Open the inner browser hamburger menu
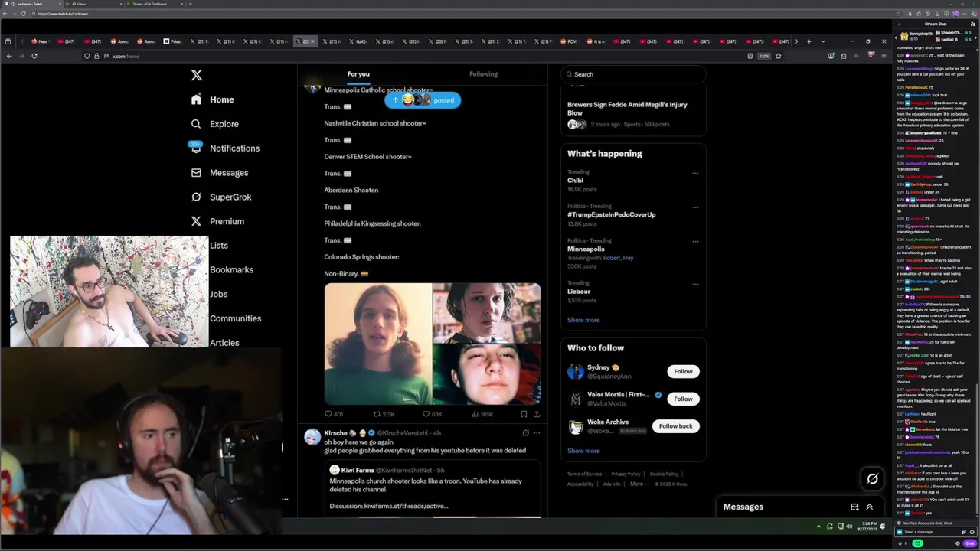 884,56
